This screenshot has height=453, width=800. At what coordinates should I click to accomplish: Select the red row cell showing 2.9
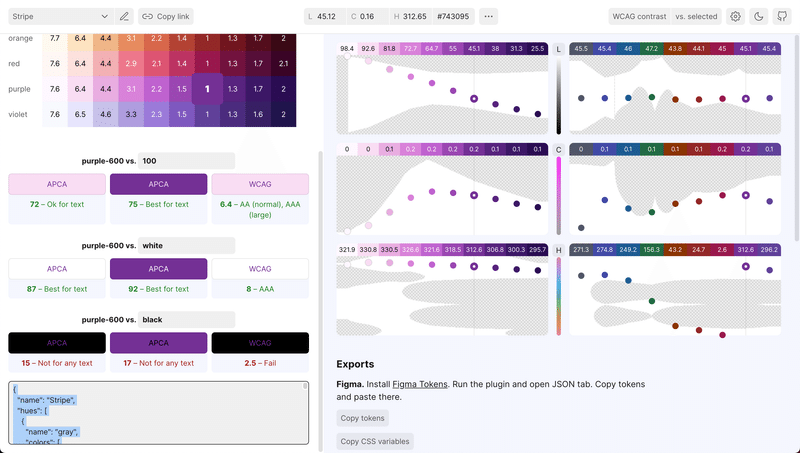click(131, 63)
